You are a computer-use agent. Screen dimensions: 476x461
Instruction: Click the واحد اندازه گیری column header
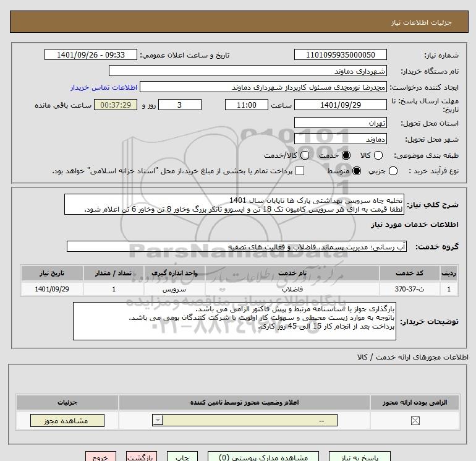click(174, 273)
